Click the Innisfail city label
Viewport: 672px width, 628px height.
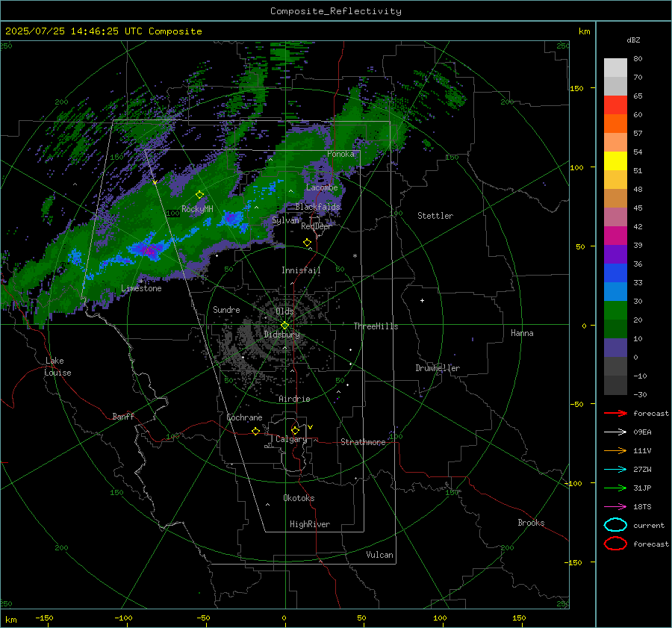(301, 270)
